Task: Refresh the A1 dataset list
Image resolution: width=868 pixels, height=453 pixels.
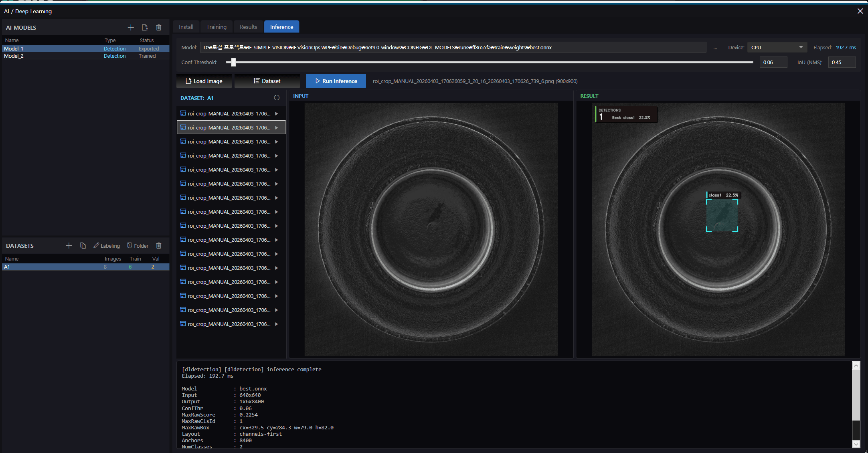Action: click(277, 98)
